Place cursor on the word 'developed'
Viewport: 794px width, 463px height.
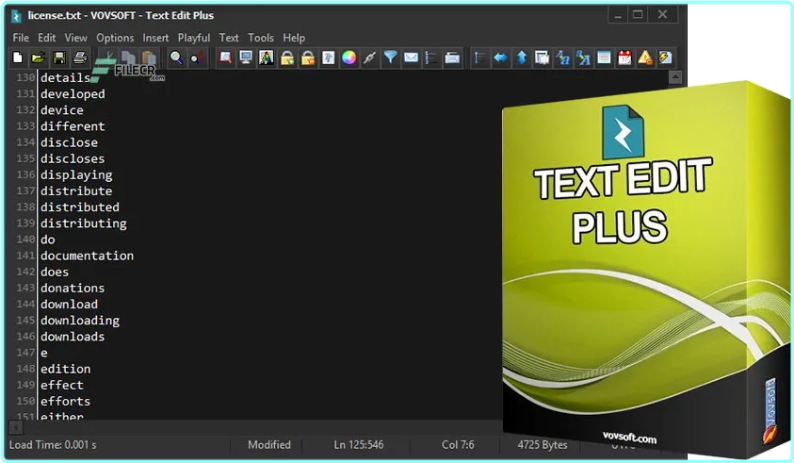coord(73,94)
